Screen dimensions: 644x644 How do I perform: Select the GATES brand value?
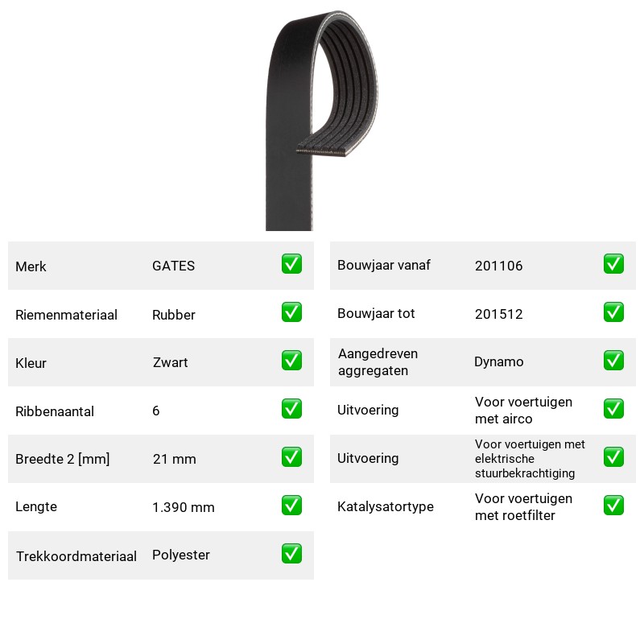173,266
